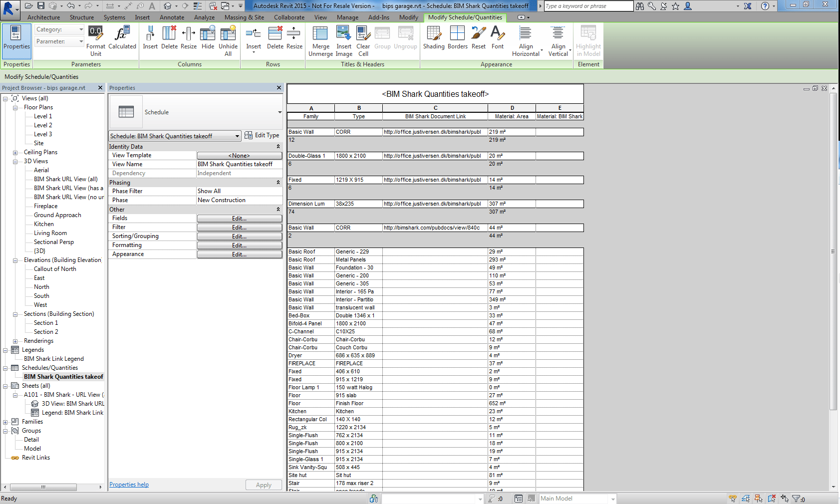Click the schedule vertical scrollbar
Viewport: 840px width, 504px height.
tap(833, 252)
